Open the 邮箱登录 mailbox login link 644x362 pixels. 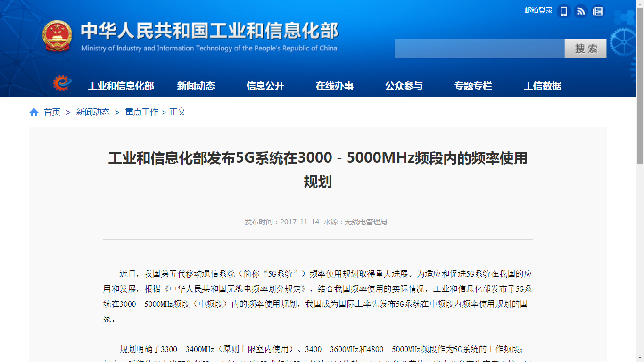click(538, 10)
